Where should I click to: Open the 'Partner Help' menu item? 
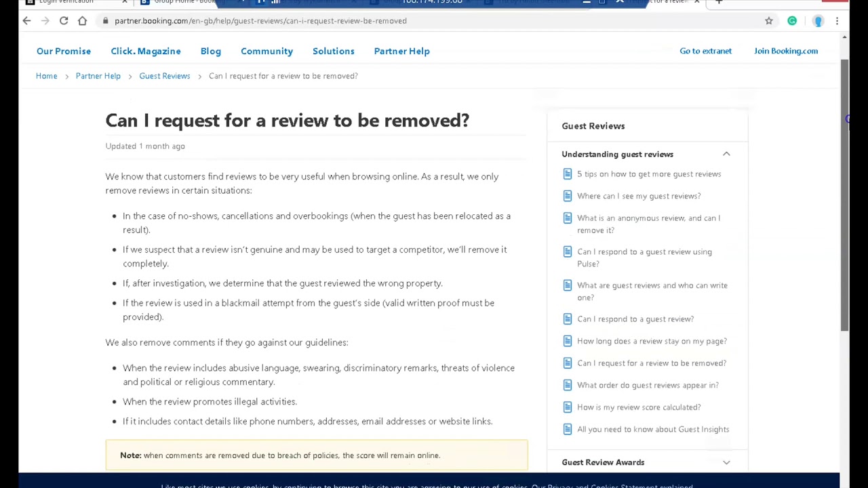pyautogui.click(x=401, y=51)
